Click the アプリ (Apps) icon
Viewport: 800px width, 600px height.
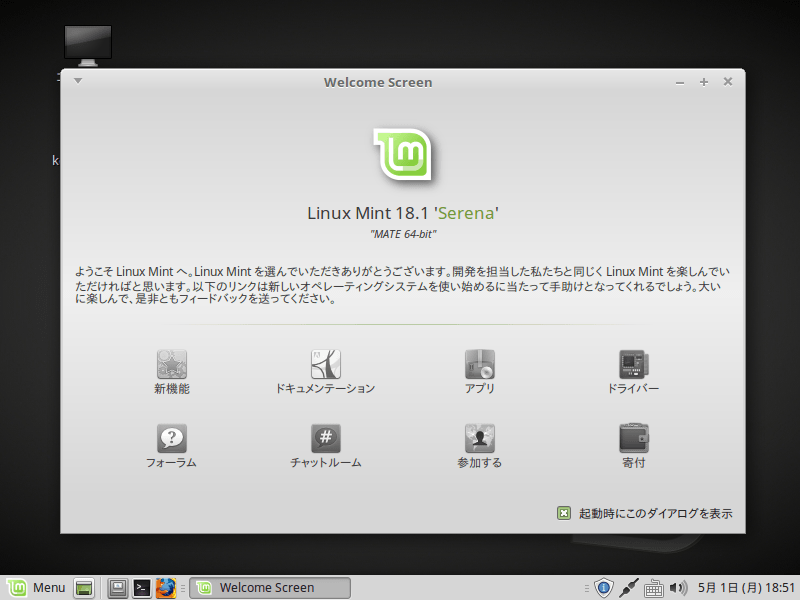pyautogui.click(x=480, y=364)
